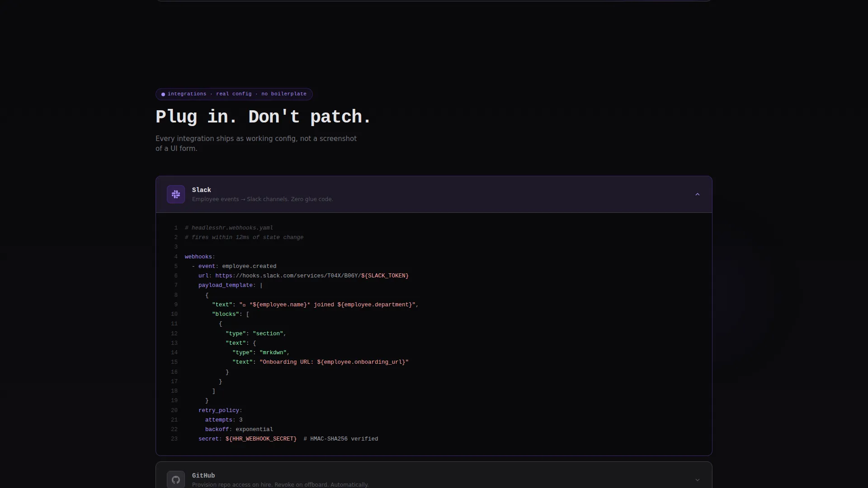Click the integrations real config badge
868x488 pixels.
[234, 94]
